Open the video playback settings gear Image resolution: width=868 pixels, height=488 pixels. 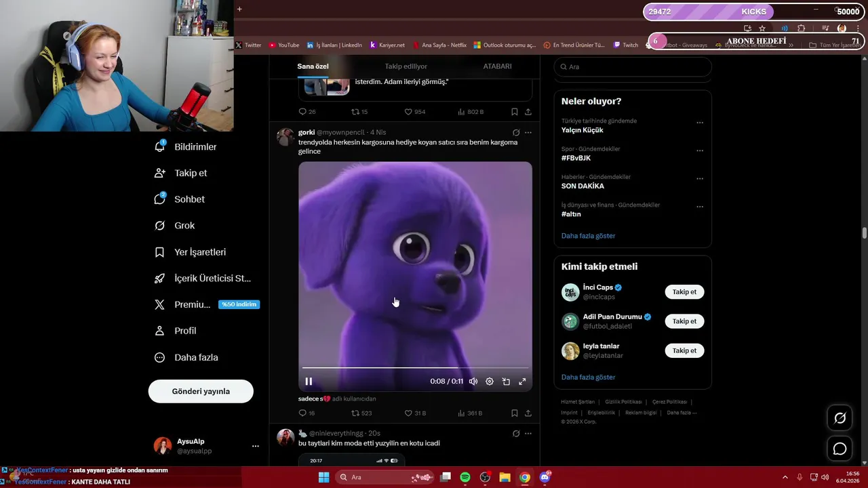point(490,382)
